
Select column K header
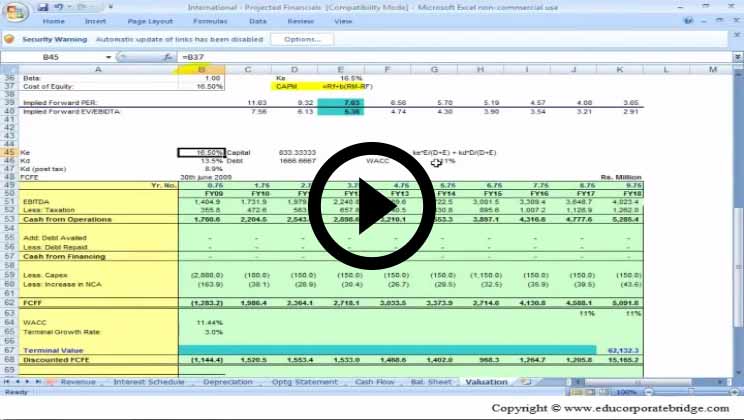coord(620,69)
